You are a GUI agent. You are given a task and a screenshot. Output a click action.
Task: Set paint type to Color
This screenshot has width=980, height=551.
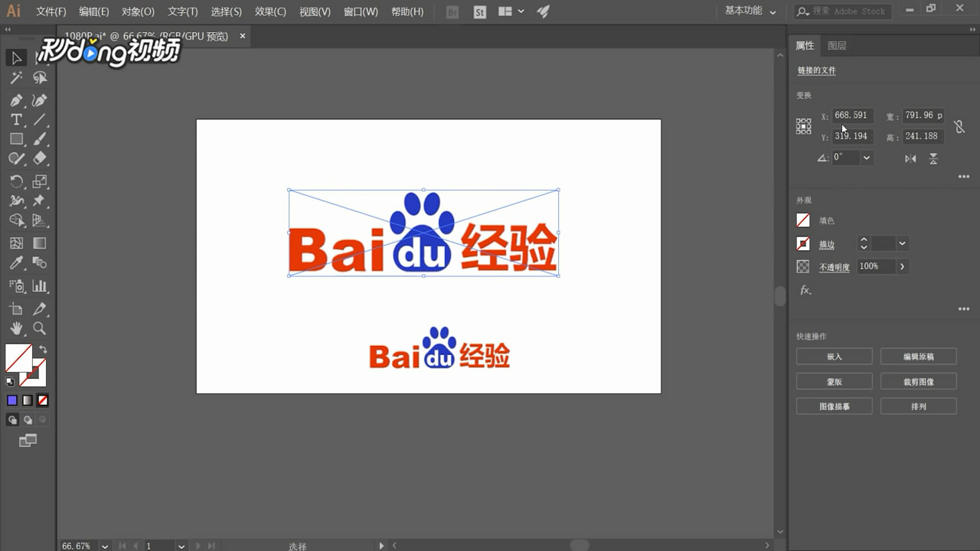point(12,400)
